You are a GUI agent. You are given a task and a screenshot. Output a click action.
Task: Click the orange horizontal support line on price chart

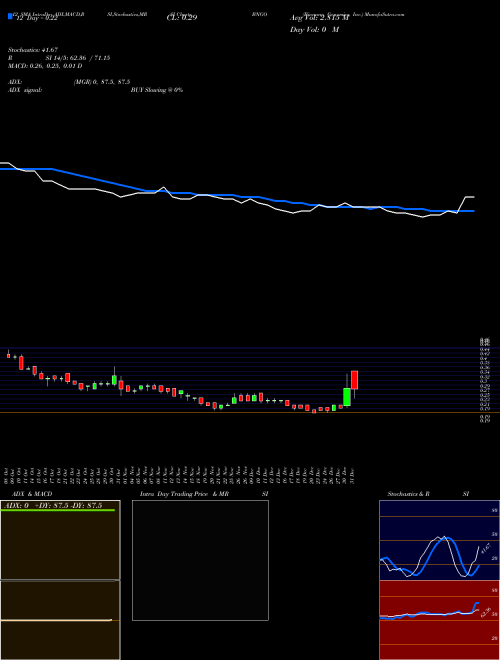coord(250,412)
